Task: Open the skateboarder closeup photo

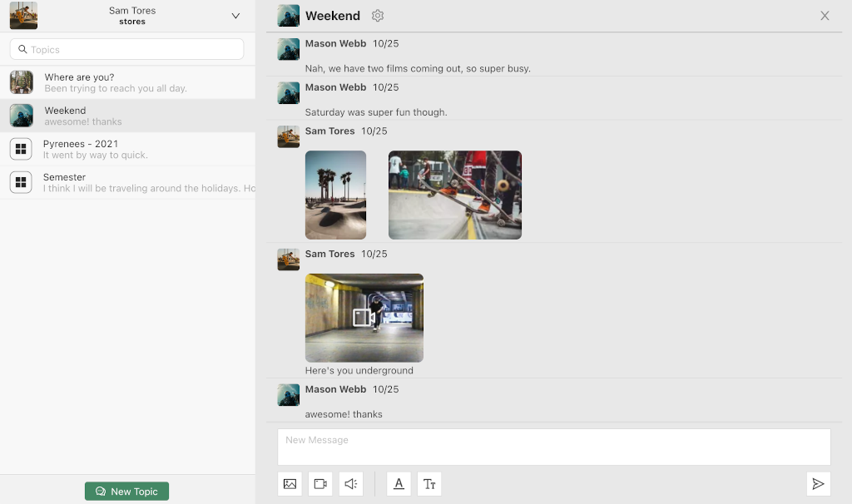Action: [x=454, y=195]
